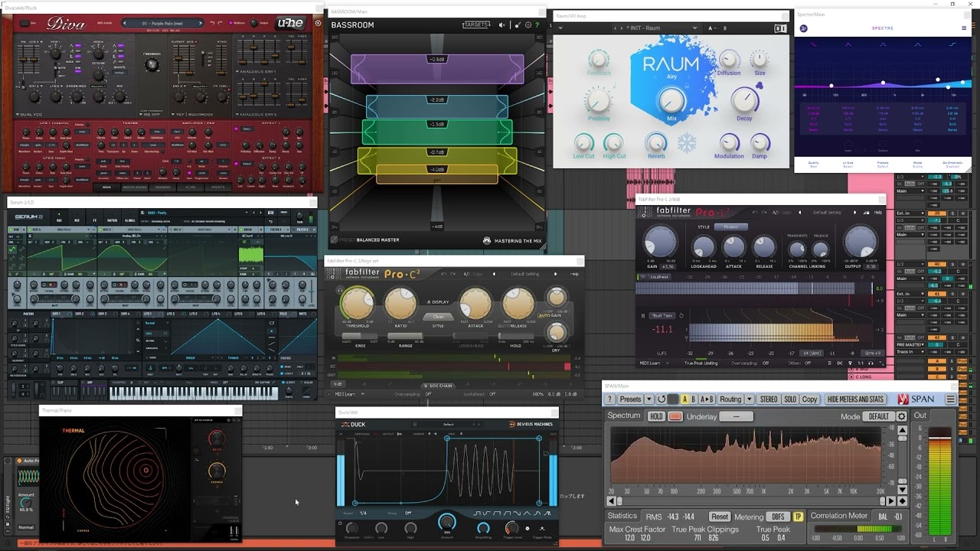Open SPAN Presets dropdown arrow
The width and height of the screenshot is (980, 551).
tap(649, 399)
